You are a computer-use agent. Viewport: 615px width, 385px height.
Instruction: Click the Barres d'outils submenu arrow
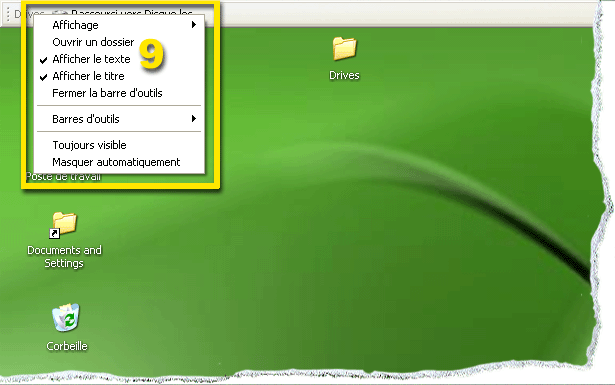(x=194, y=118)
